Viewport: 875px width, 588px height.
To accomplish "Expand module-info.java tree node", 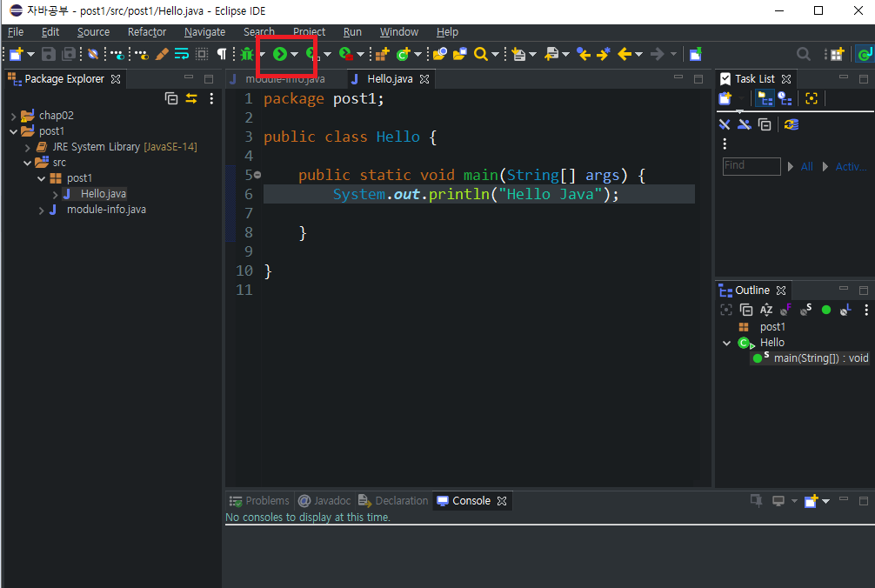I will click(x=41, y=210).
